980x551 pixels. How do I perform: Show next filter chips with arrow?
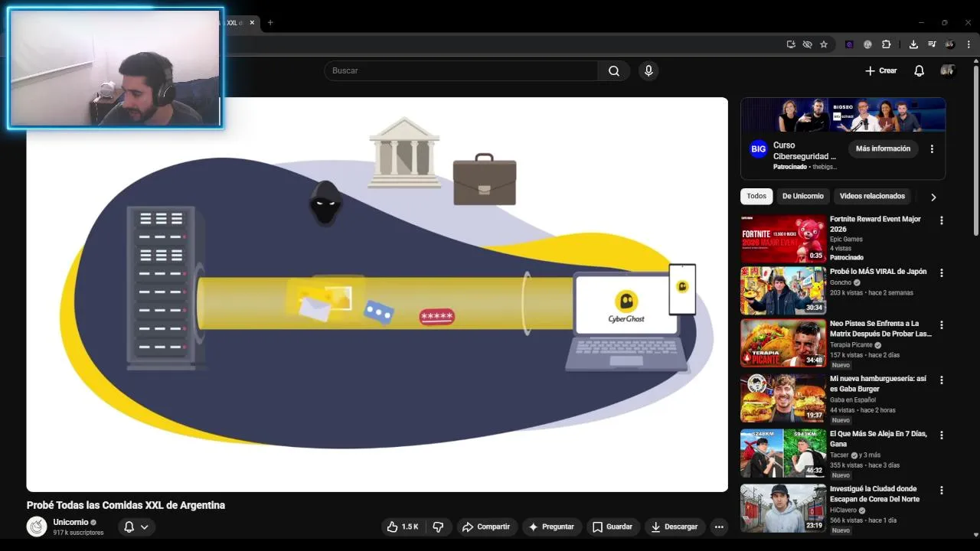(933, 197)
